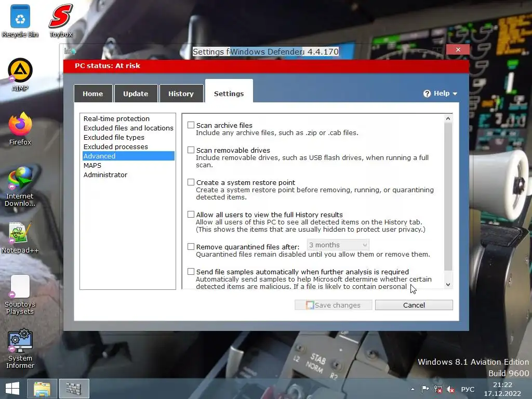Check Send file samples automatically option
The width and height of the screenshot is (532, 399).
(x=191, y=271)
